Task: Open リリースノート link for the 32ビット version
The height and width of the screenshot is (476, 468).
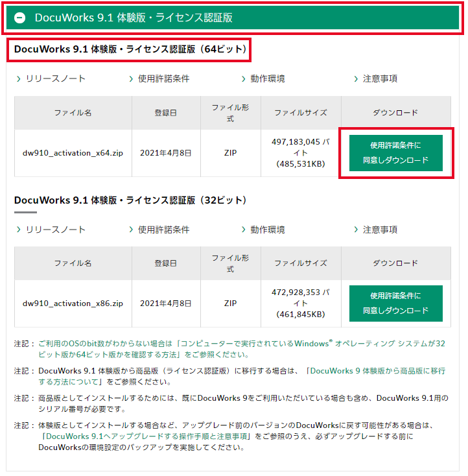Action: click(55, 230)
